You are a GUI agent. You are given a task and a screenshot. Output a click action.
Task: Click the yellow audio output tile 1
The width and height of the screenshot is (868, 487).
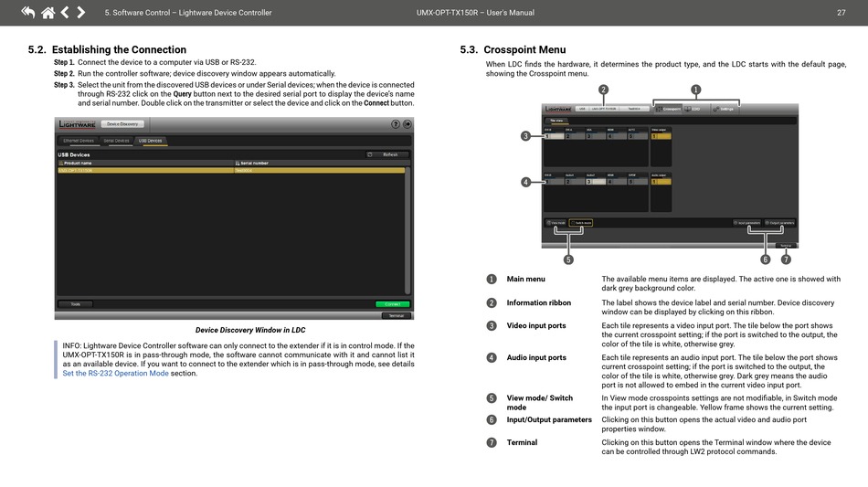coord(662,182)
